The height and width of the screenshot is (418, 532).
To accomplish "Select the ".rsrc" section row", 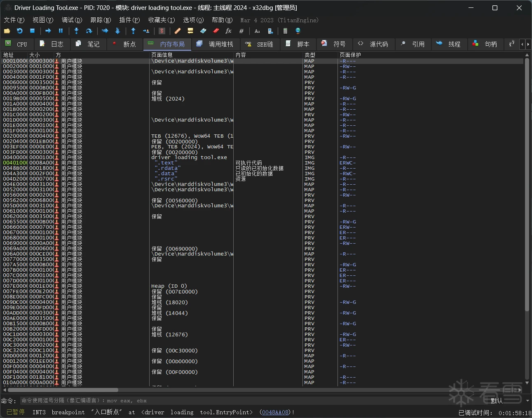I will point(263,179).
